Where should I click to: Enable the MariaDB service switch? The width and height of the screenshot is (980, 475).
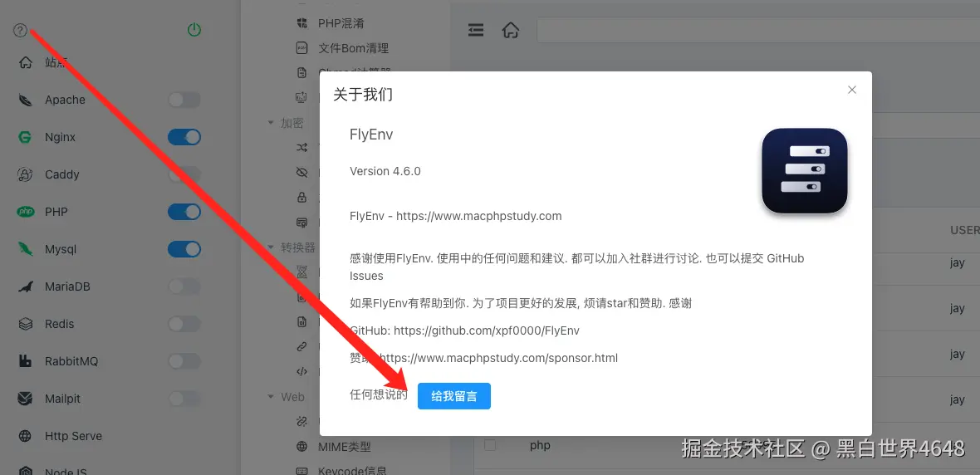tap(184, 286)
